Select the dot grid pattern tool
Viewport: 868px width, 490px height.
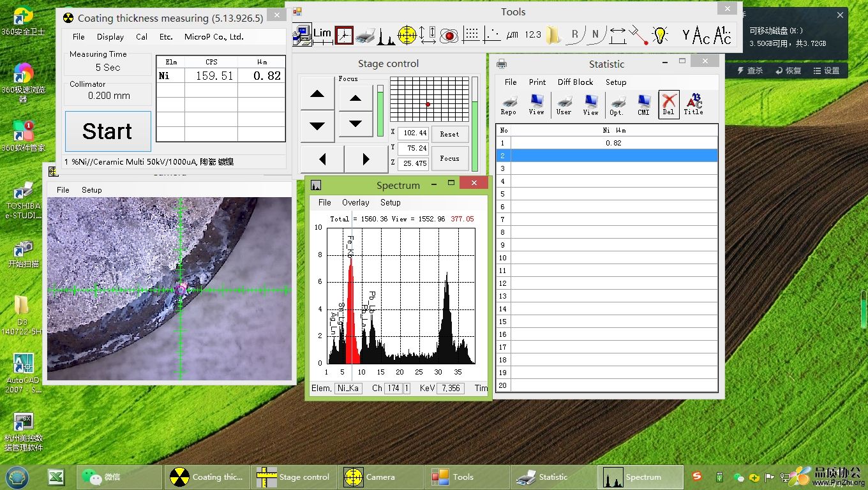pos(470,34)
